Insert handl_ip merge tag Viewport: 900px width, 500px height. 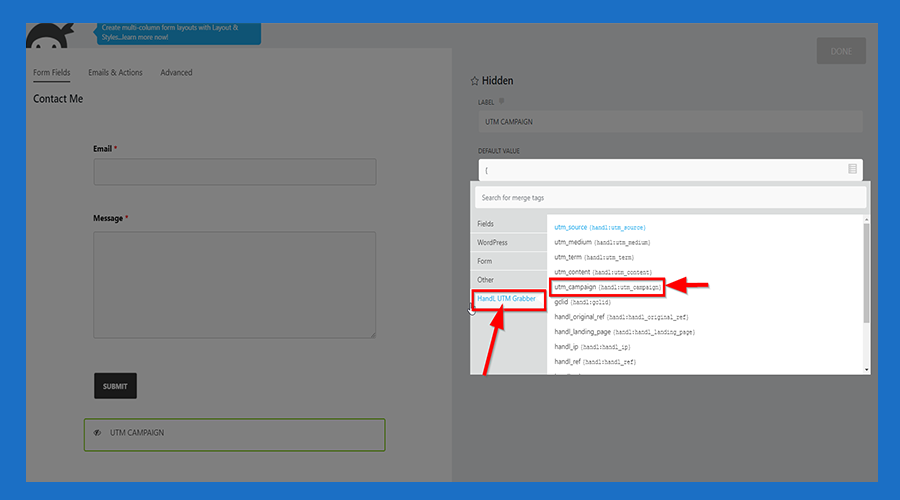coord(592,347)
